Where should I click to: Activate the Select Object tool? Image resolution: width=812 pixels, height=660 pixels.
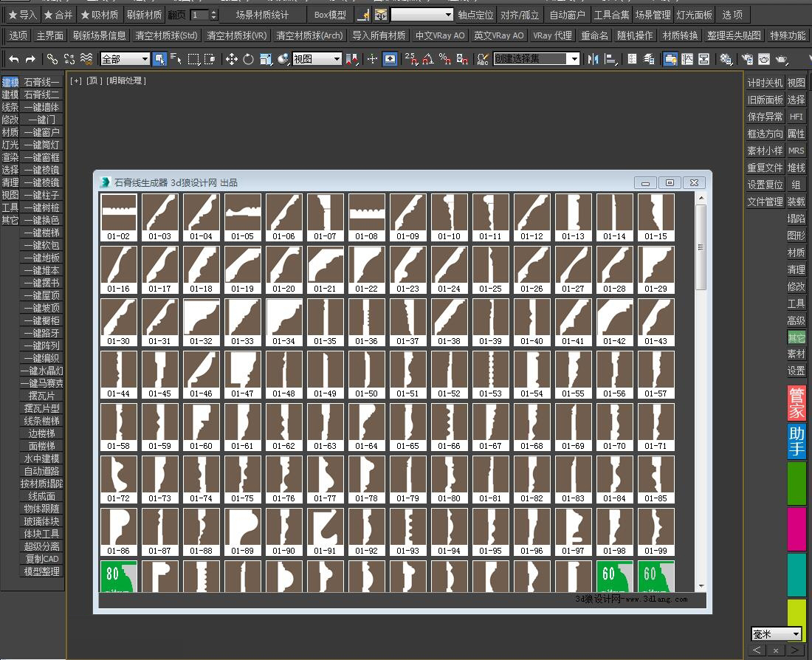pyautogui.click(x=159, y=60)
